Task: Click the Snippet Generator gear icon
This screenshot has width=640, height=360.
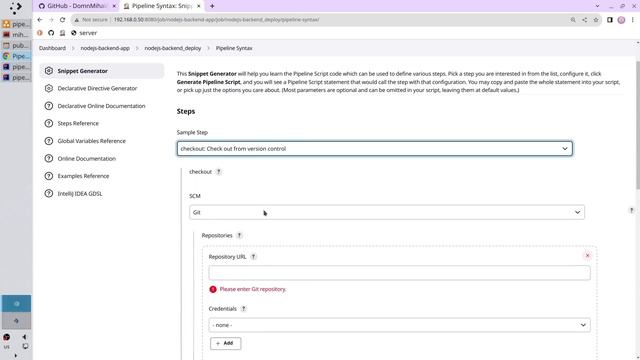Action: 49,71
